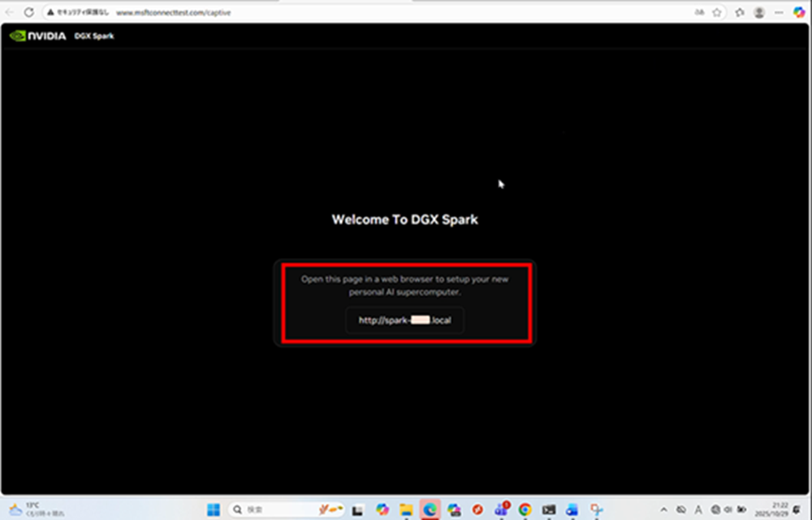Open the browser settings and more menu
The width and height of the screenshot is (812, 520).
point(779,13)
